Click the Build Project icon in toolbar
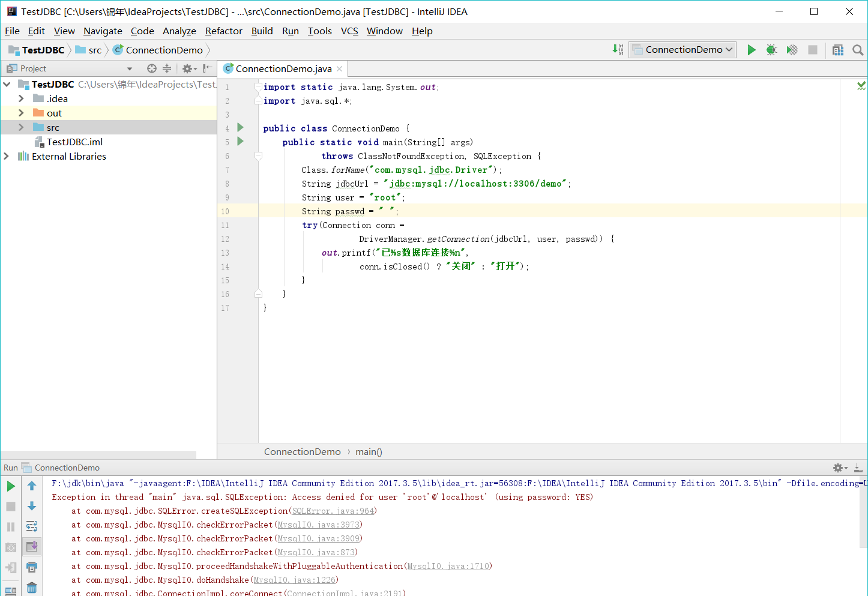 coord(618,50)
